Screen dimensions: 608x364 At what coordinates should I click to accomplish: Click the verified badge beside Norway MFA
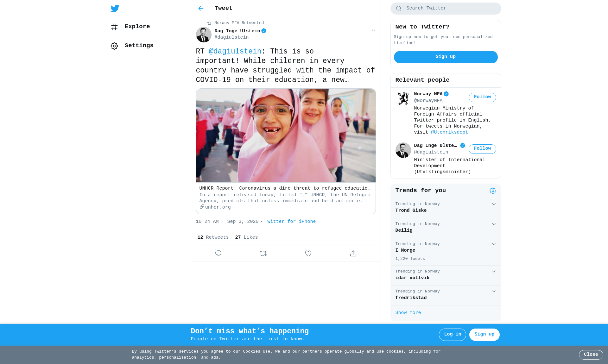tap(446, 94)
